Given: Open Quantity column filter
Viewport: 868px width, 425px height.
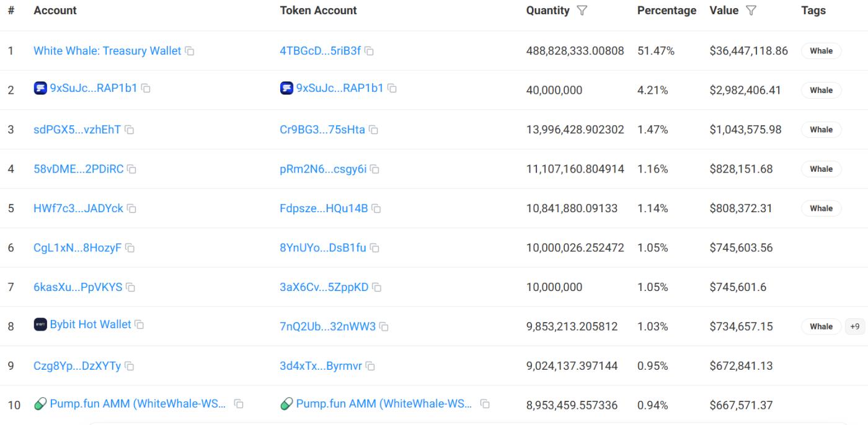Looking at the screenshot, I should tap(582, 11).
